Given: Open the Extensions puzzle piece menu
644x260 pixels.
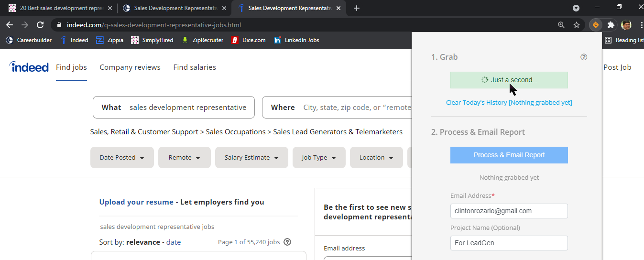Looking at the screenshot, I should [611, 25].
